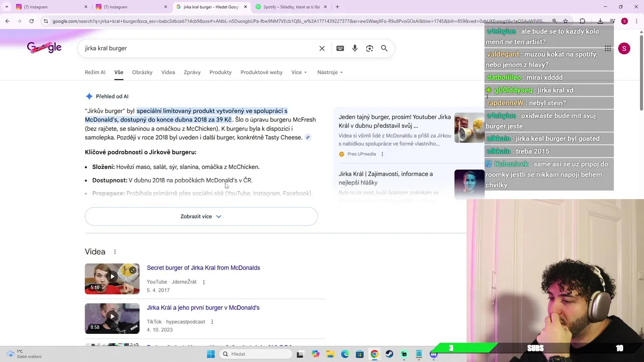
Task: Expand AI overview with Zobrazit více
Action: click(201, 217)
